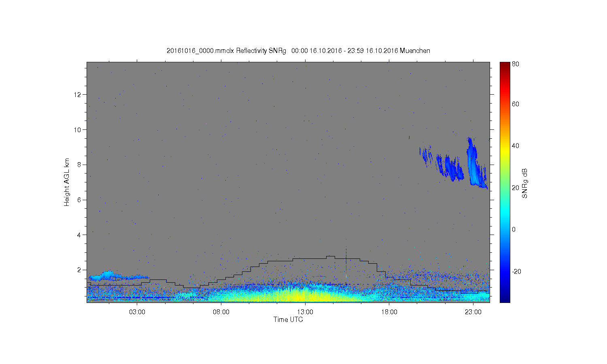Click the height tick label 8
Viewport: 607px width, 364px height.
(79, 165)
